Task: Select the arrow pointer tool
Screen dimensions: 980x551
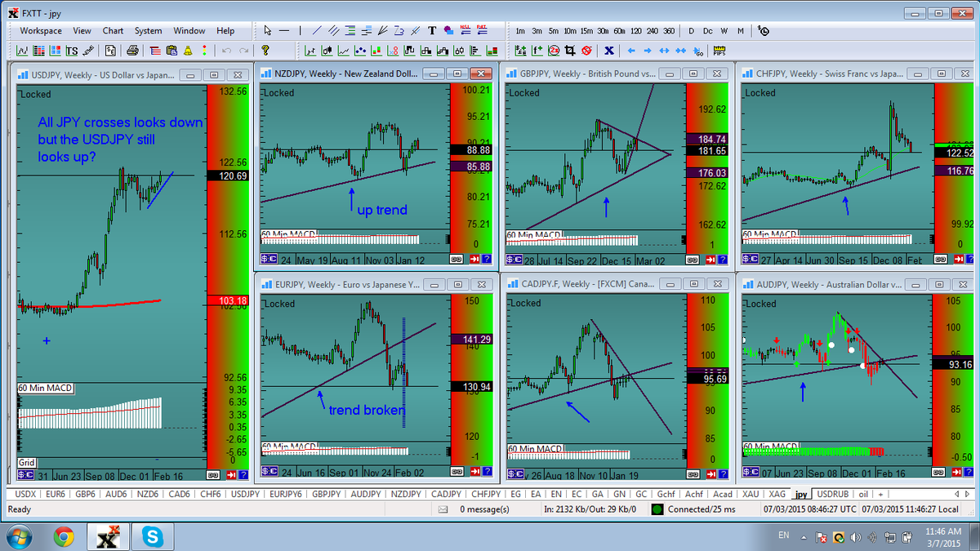Action: [x=267, y=30]
